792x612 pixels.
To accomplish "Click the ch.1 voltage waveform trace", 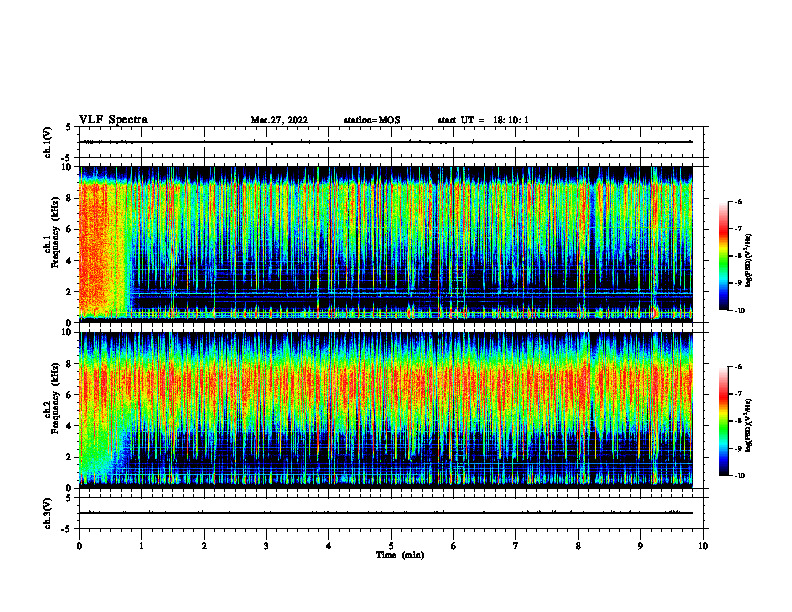I will (x=386, y=142).
